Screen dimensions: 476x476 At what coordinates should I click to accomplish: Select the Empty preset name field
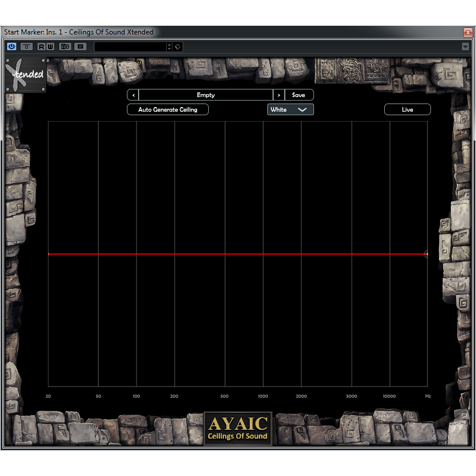(205, 94)
